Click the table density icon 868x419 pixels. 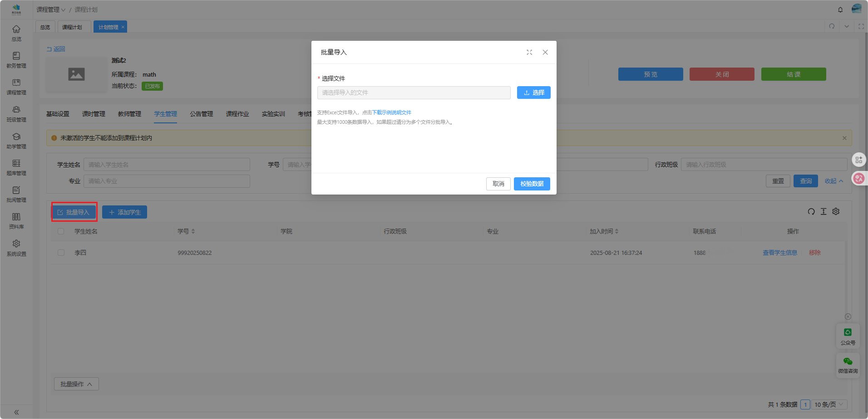pos(824,212)
